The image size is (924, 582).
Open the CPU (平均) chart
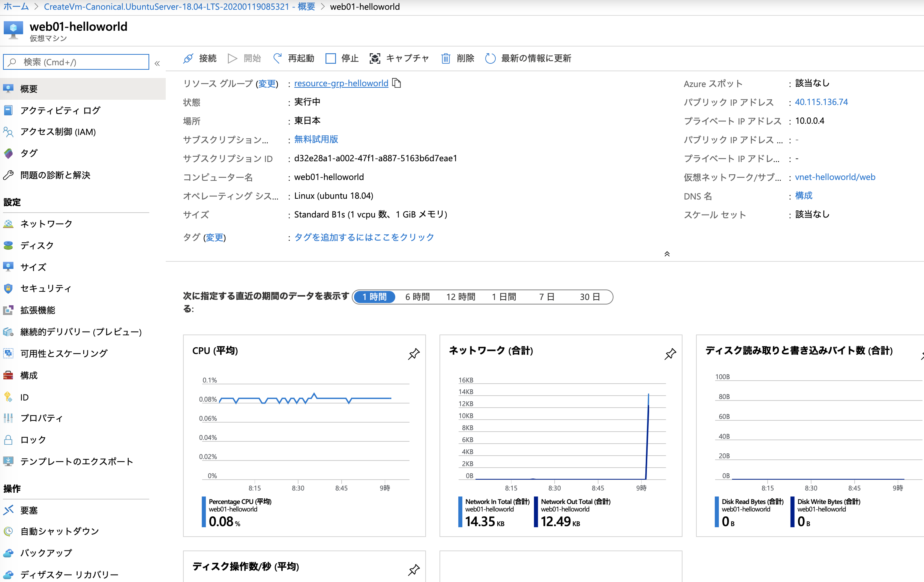pyautogui.click(x=304, y=435)
